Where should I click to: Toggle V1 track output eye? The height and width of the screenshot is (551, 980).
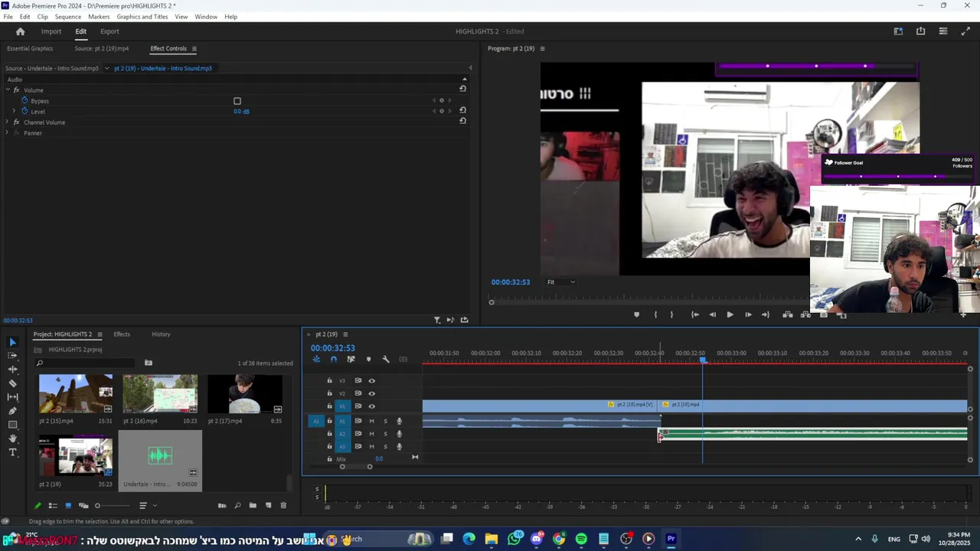(x=372, y=406)
